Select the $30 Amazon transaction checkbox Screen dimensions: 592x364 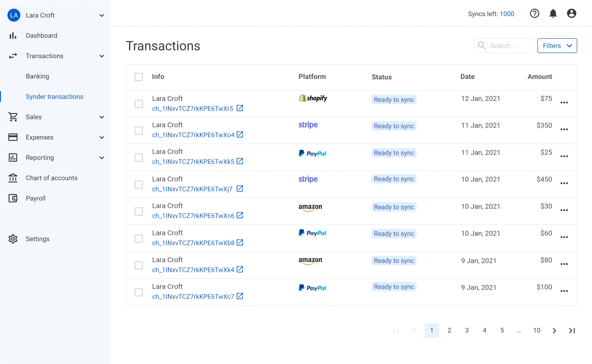pyautogui.click(x=139, y=212)
